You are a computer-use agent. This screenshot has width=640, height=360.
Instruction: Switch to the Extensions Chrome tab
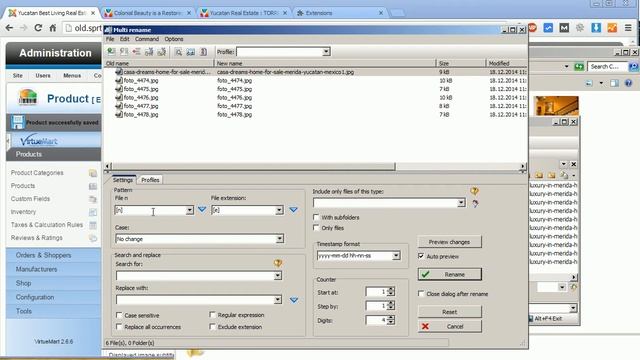tap(340, 13)
